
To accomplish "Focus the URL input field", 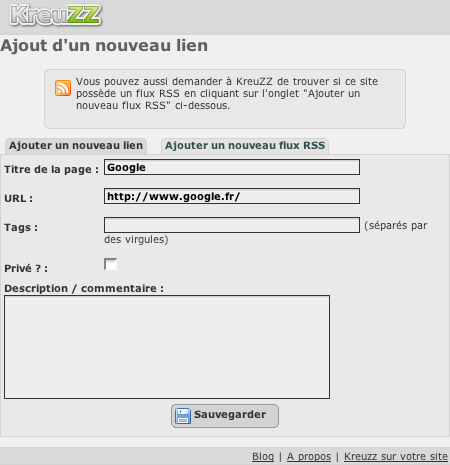I will tap(232, 196).
